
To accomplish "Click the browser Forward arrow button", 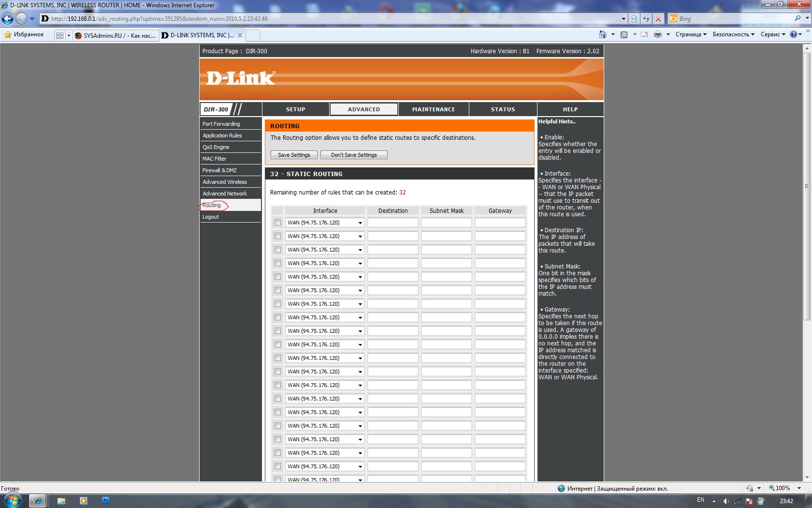I will (21, 19).
